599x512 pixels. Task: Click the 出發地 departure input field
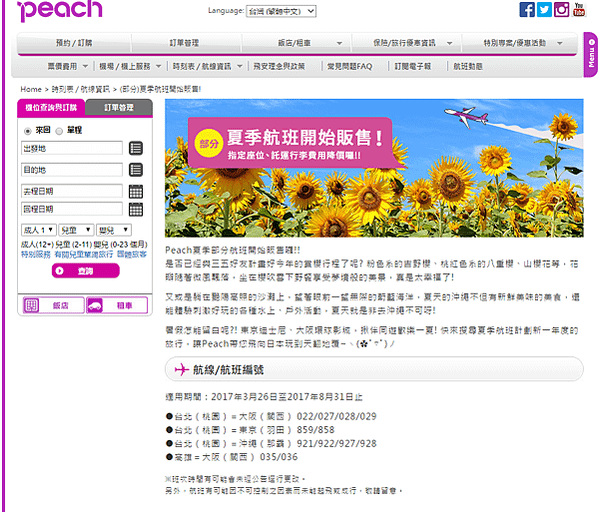tap(72, 148)
